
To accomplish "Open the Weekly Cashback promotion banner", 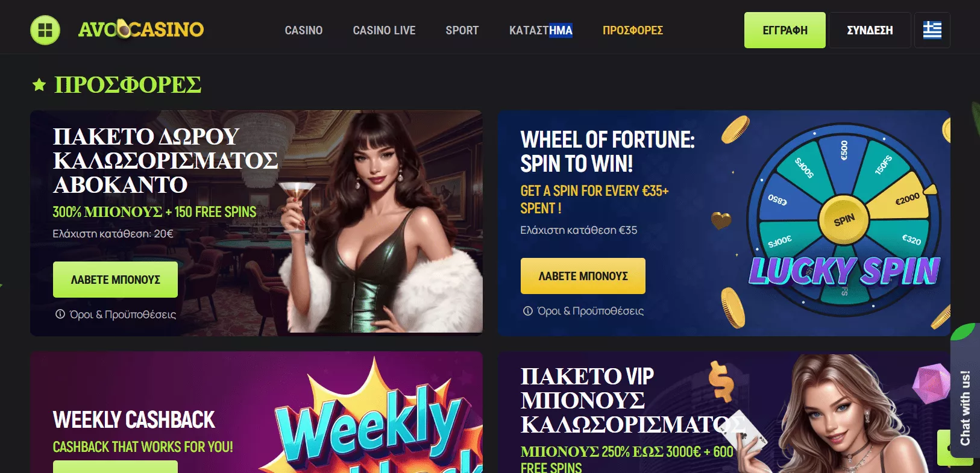I will [256, 412].
